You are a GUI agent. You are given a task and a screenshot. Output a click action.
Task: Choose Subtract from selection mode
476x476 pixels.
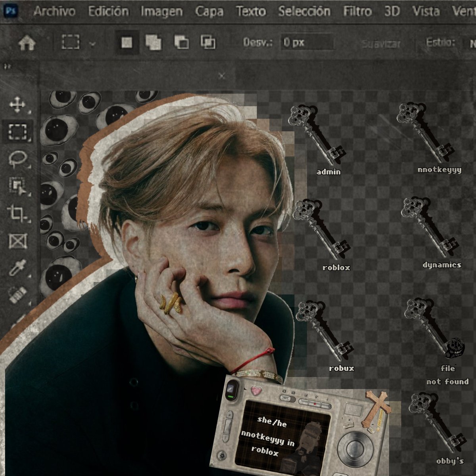point(181,42)
